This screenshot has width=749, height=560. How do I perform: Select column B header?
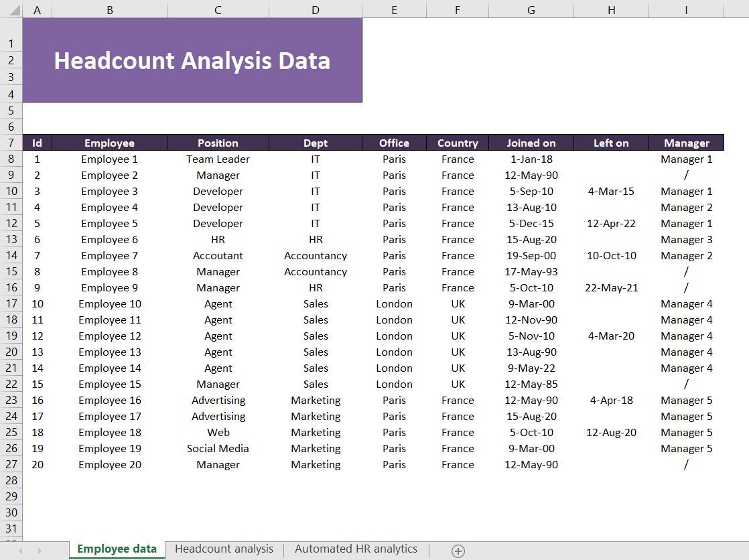109,10
